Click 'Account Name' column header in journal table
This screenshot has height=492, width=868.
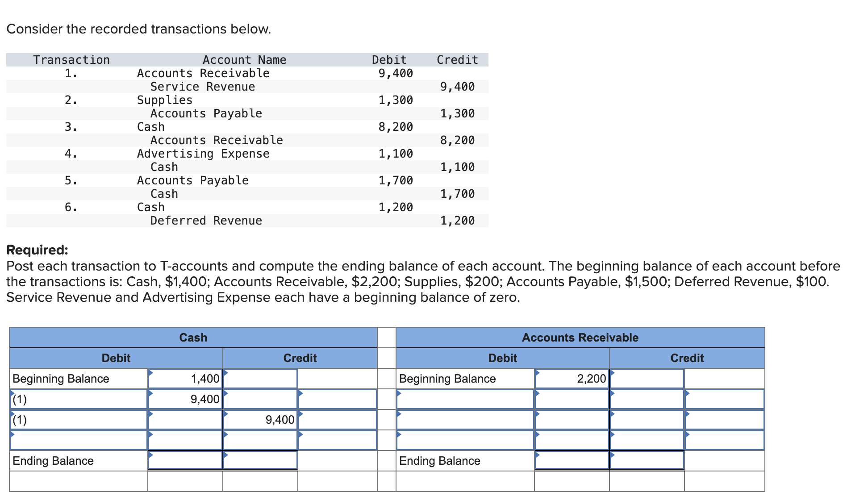tap(245, 60)
